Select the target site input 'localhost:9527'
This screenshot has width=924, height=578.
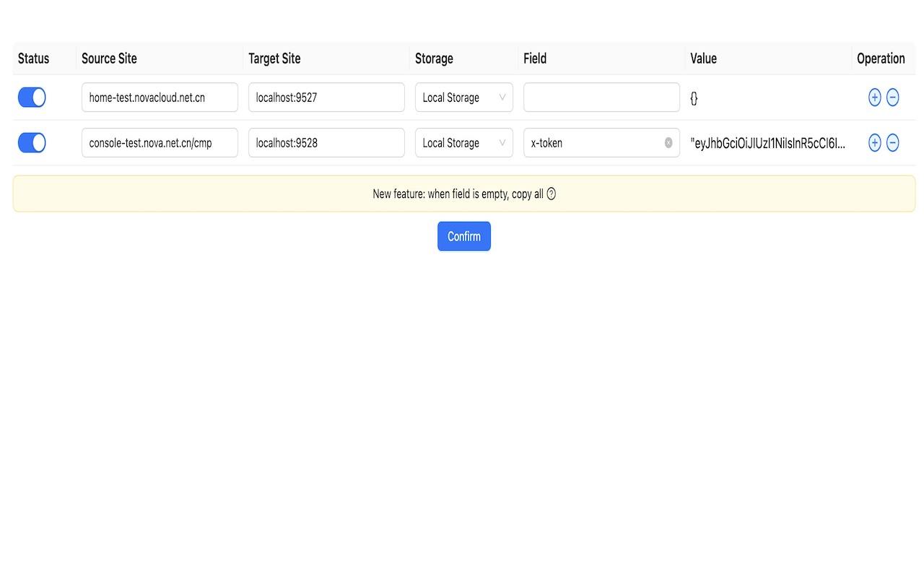326,98
